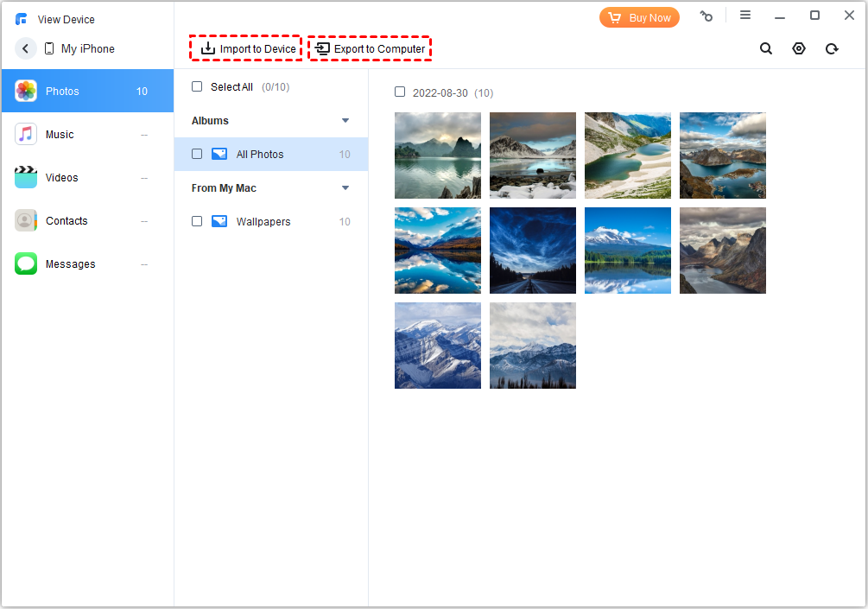This screenshot has height=609, width=868.
Task: Open the Contacts category
Action: coord(66,221)
